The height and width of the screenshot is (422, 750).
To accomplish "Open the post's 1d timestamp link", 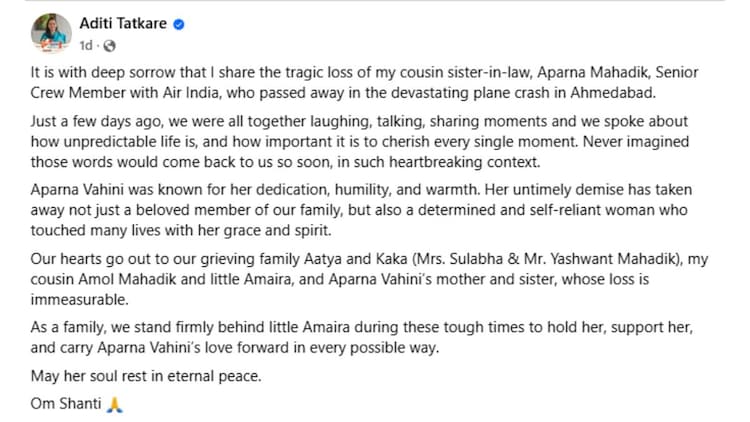I will pyautogui.click(x=87, y=44).
